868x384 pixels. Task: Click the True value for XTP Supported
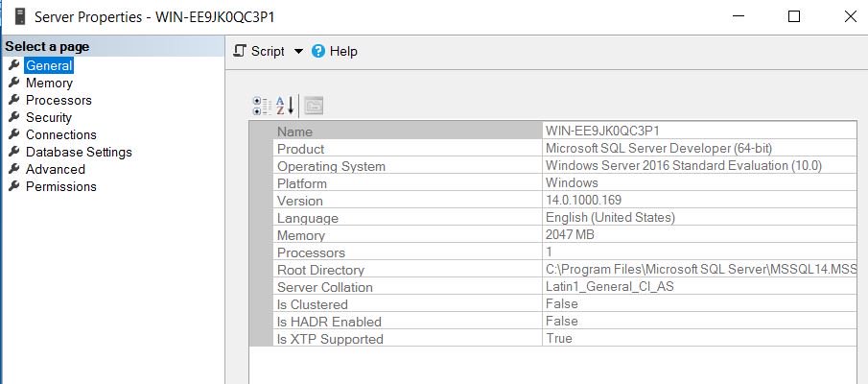tap(558, 338)
